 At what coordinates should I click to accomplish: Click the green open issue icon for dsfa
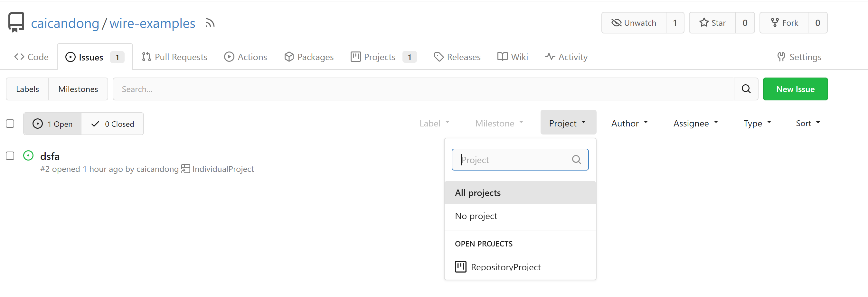pos(28,155)
